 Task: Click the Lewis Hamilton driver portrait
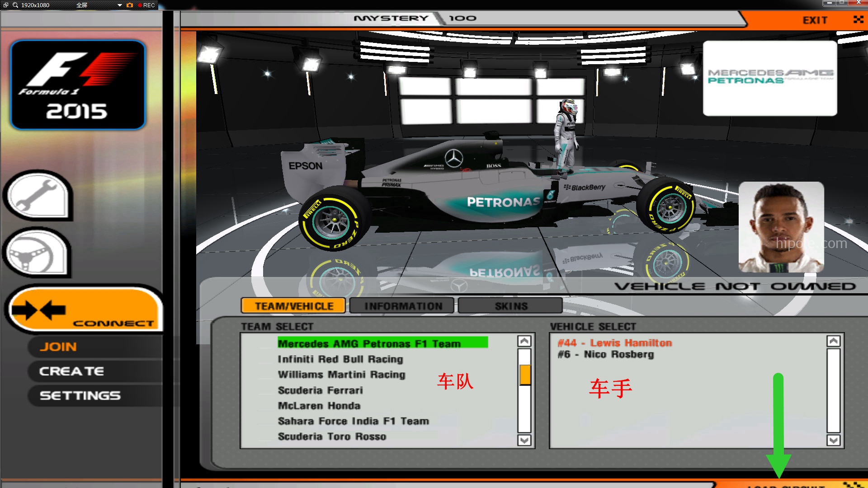coord(781,227)
